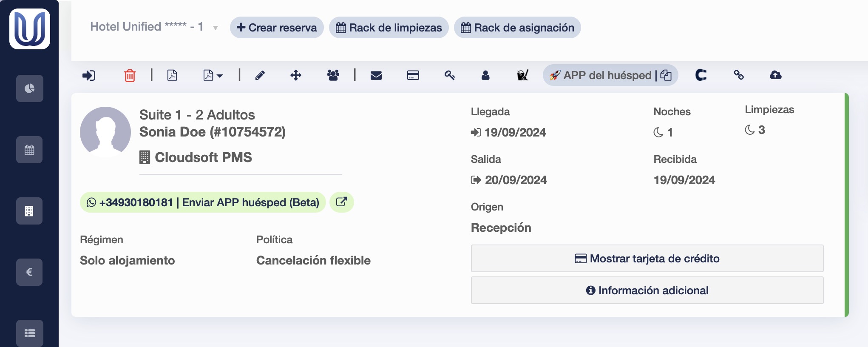Click the guest avatar picture

click(105, 132)
